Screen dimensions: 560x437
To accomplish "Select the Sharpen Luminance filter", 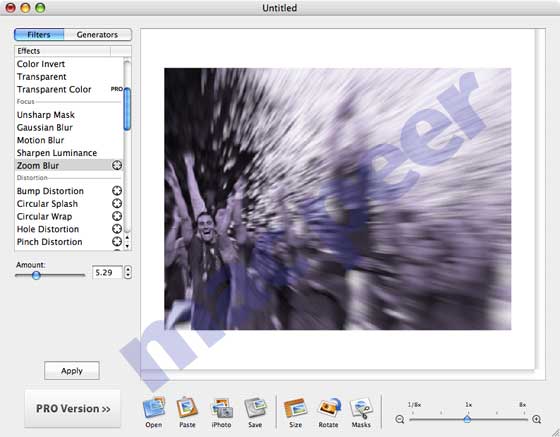I will click(69, 153).
